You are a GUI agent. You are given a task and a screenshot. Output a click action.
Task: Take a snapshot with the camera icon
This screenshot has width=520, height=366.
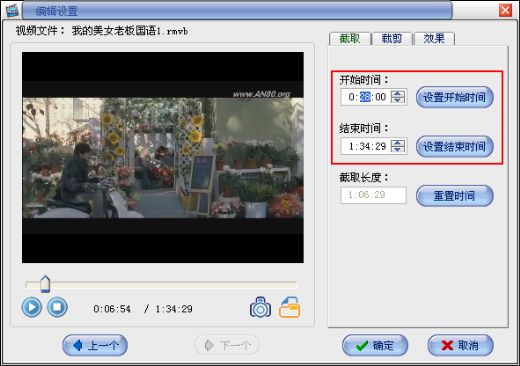point(260,307)
